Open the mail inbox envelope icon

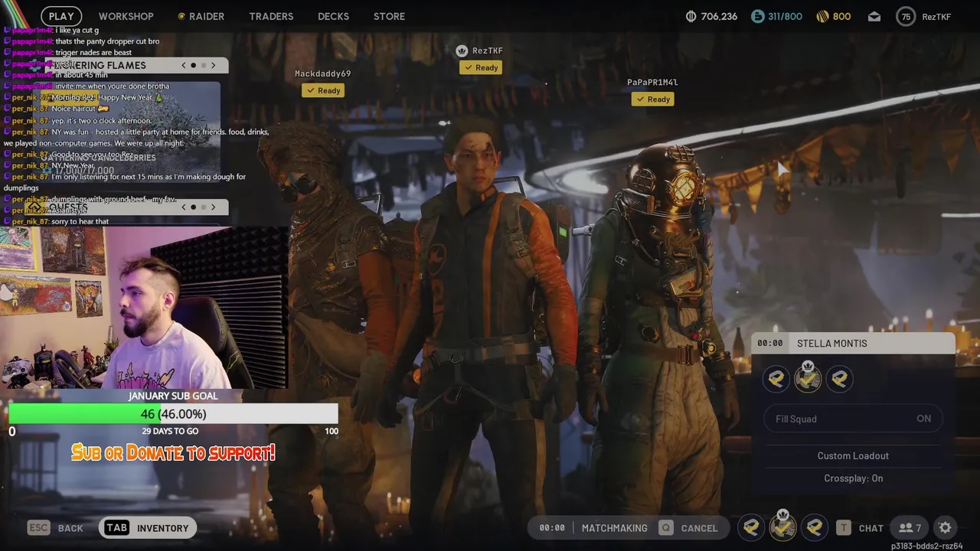click(874, 16)
